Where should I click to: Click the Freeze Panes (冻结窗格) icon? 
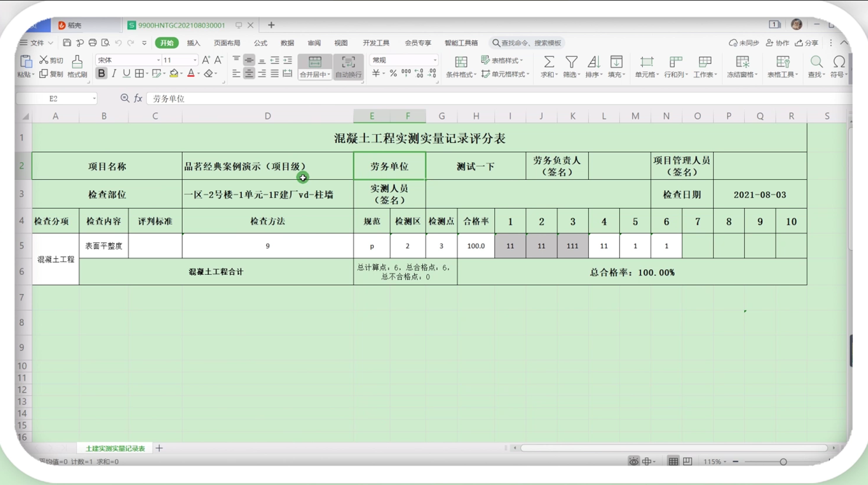[742, 62]
